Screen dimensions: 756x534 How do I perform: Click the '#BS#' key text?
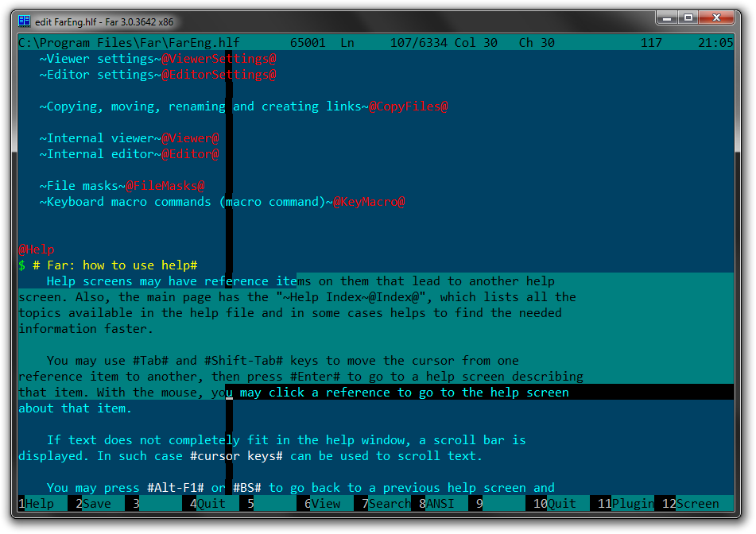click(247, 488)
